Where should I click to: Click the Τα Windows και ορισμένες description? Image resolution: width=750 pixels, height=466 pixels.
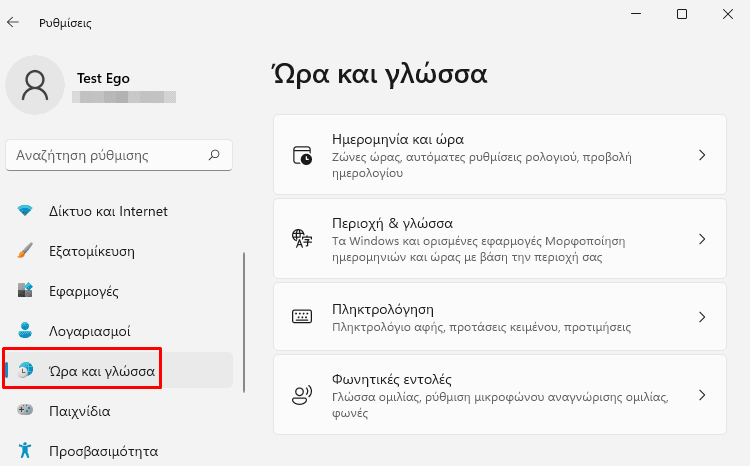(x=478, y=249)
